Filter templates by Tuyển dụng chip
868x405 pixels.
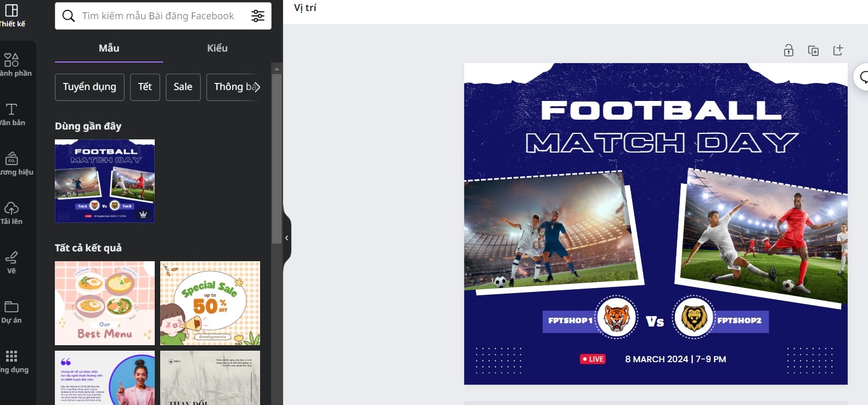click(x=89, y=87)
